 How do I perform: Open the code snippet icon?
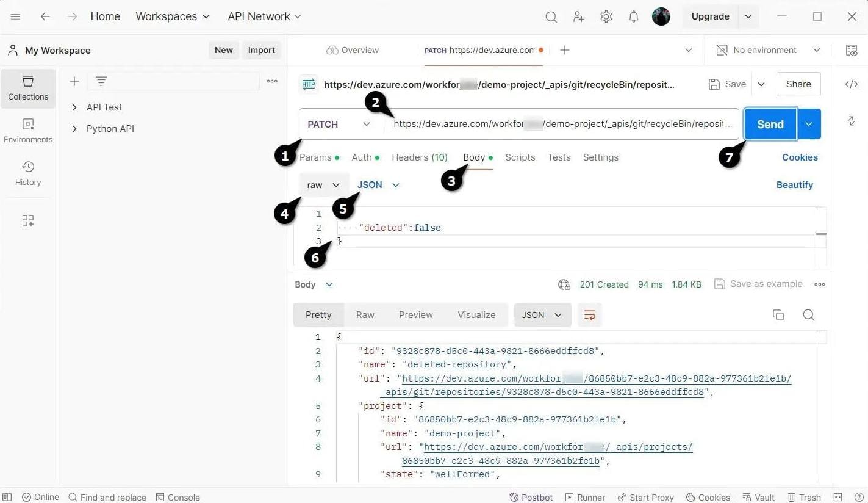(x=852, y=84)
